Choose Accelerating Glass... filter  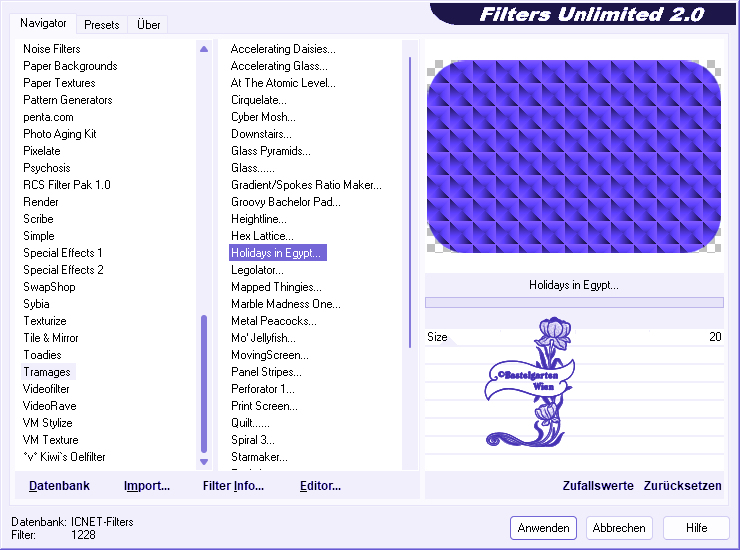click(x=279, y=66)
